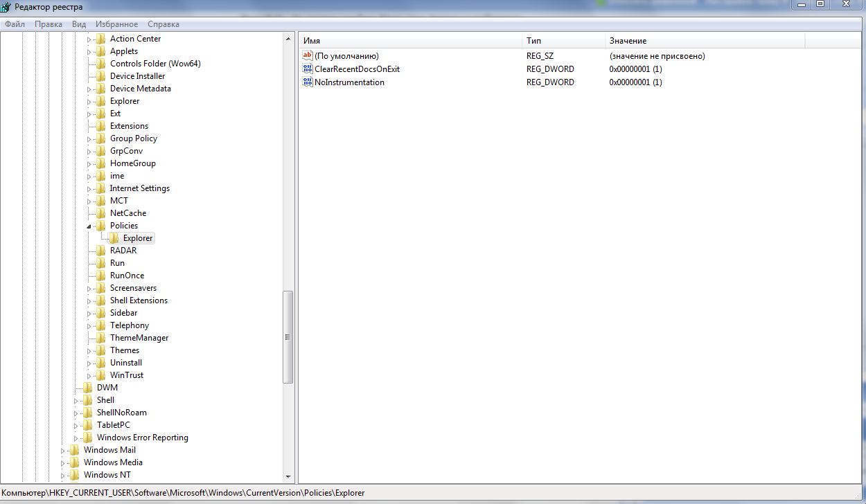Expand the Action Center tree node
The width and height of the screenshot is (866, 504).
tap(89, 39)
